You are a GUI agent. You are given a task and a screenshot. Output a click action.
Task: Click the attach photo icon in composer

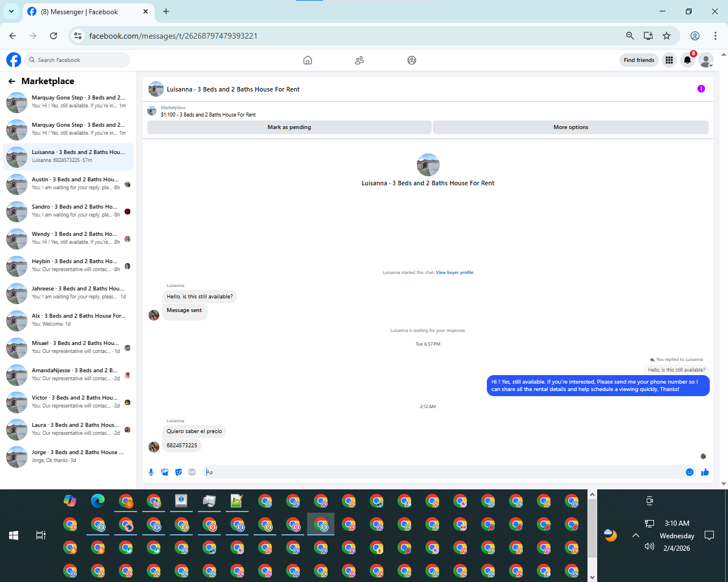165,472
